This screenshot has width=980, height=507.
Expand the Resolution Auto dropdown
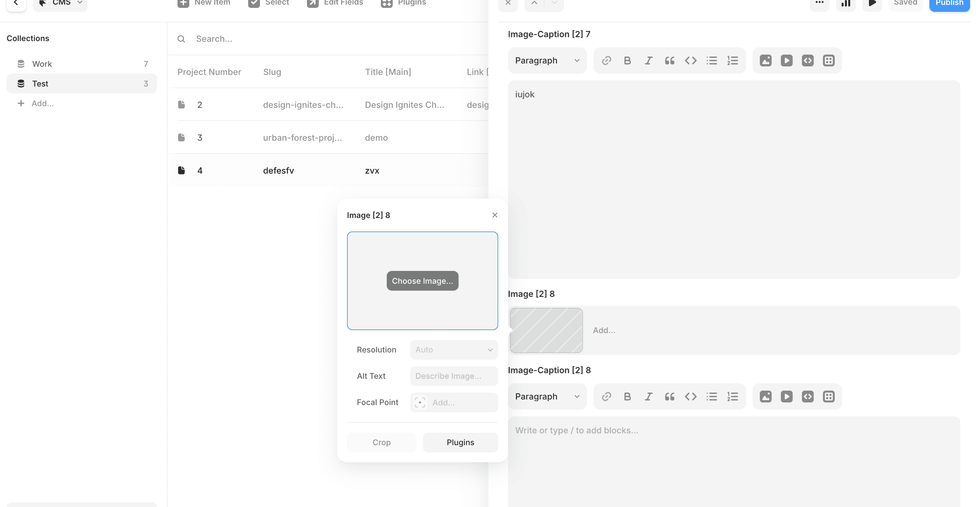454,350
